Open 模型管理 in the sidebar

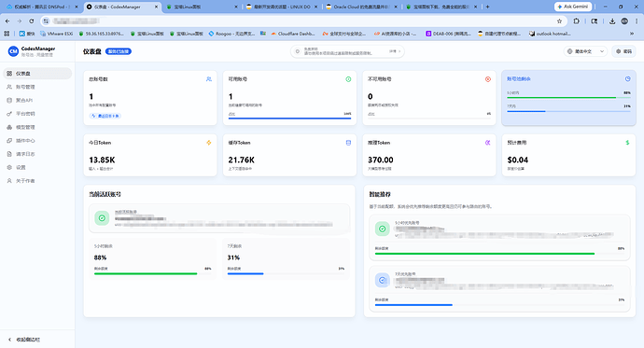tap(37, 127)
